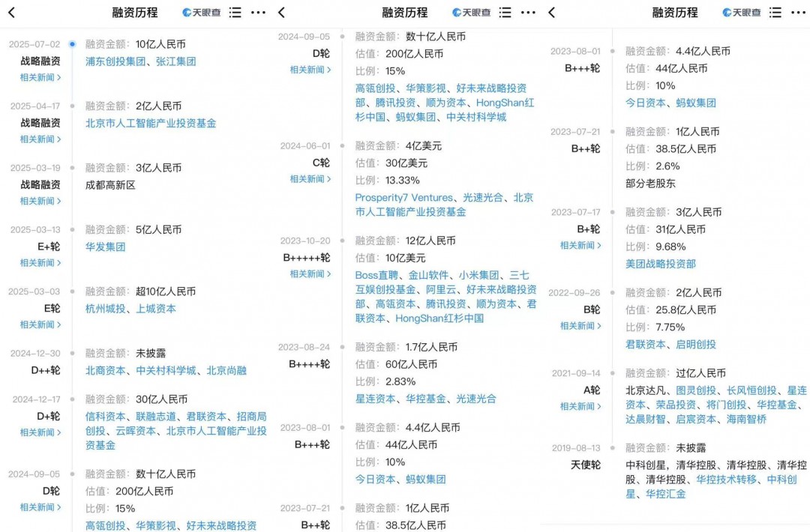Screen dimensions: 810x532
Task: Open investor 北京尚融
Action: 226,370
